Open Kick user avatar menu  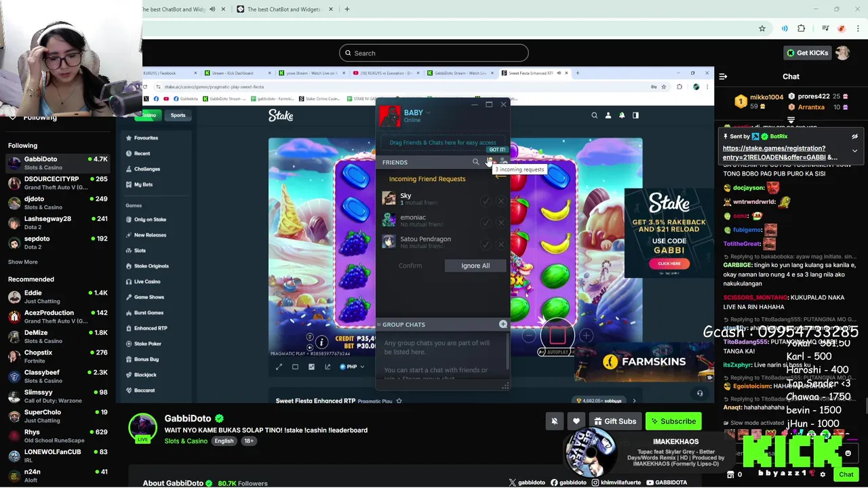(x=843, y=53)
